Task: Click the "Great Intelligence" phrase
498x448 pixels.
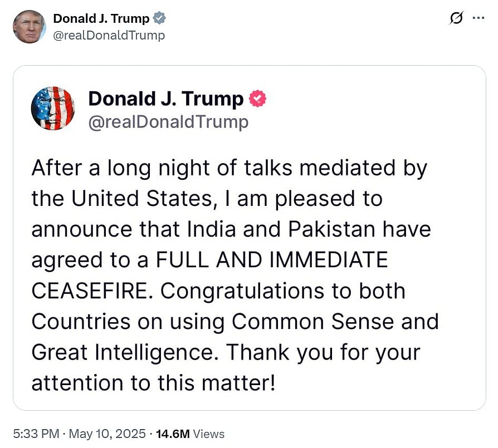Action: coord(124,352)
